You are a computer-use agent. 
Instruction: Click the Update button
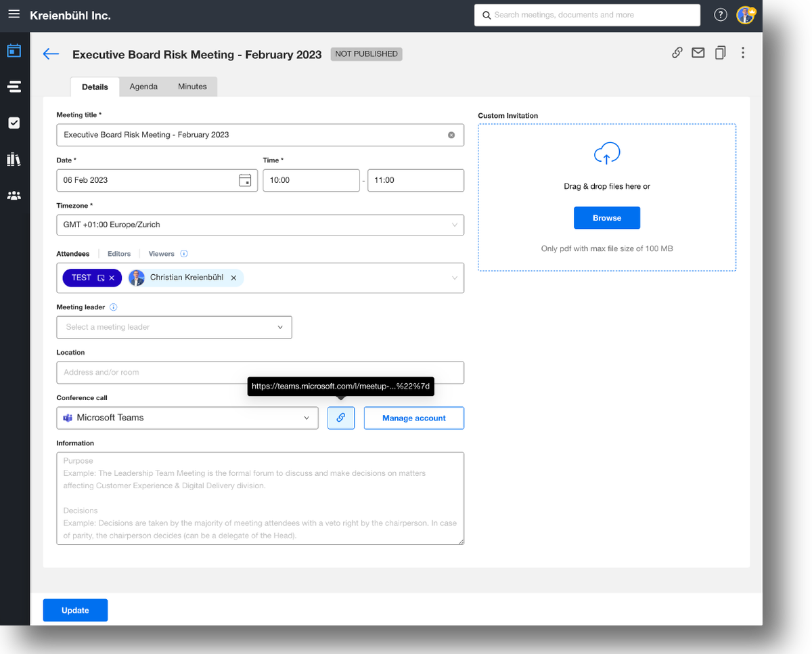pyautogui.click(x=75, y=610)
